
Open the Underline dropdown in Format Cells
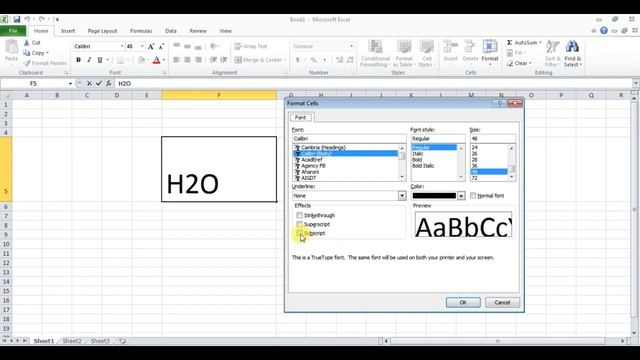pyautogui.click(x=402, y=196)
